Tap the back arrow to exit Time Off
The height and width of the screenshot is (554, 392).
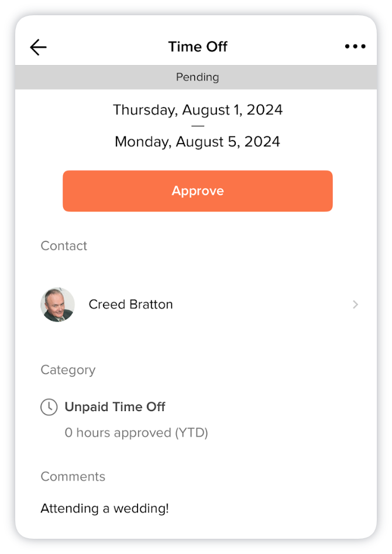(x=37, y=47)
